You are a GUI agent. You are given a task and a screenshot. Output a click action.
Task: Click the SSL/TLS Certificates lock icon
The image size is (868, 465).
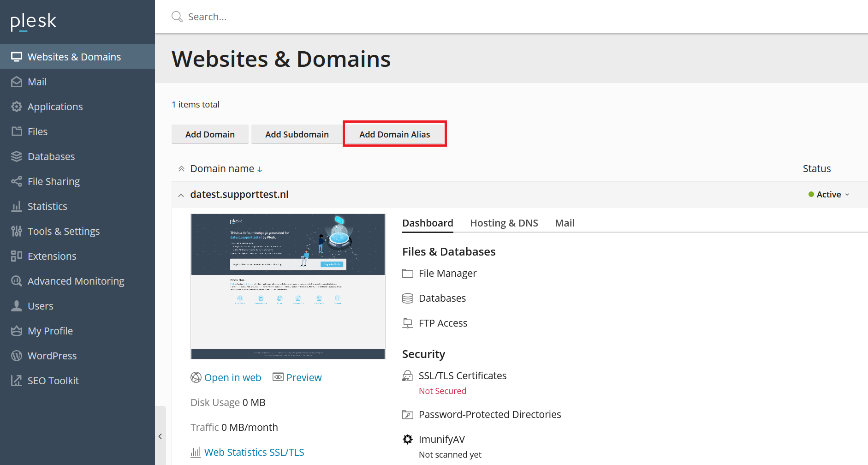408,376
